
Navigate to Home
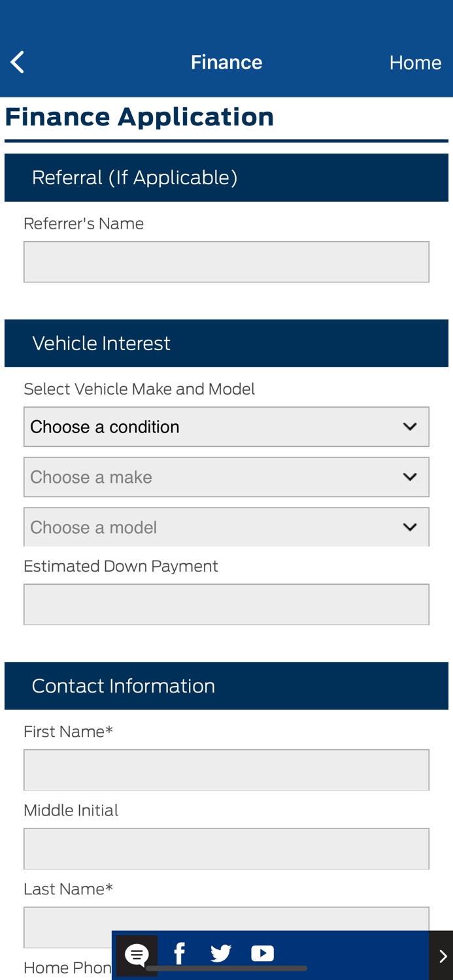coord(416,62)
